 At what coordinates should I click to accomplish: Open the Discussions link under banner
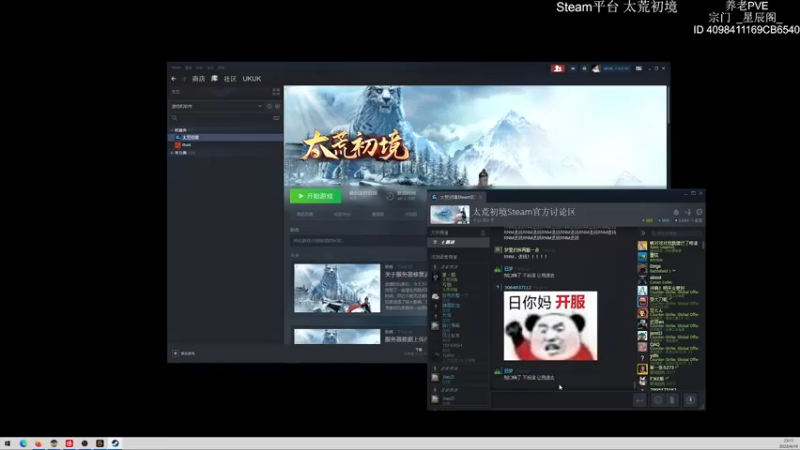pyautogui.click(x=411, y=214)
